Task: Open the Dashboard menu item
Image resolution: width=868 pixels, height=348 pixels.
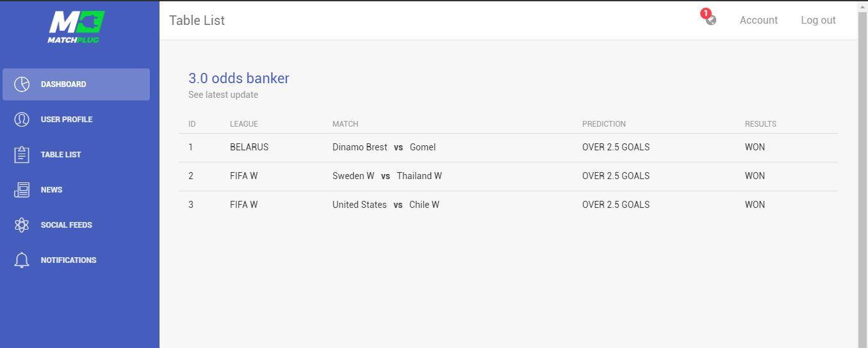Action: click(x=76, y=84)
